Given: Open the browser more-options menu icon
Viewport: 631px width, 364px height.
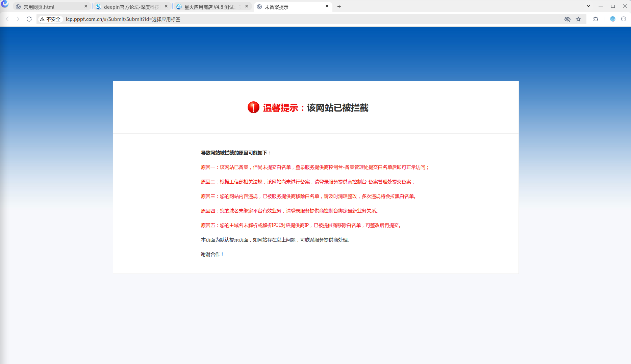Looking at the screenshot, I should click(624, 19).
